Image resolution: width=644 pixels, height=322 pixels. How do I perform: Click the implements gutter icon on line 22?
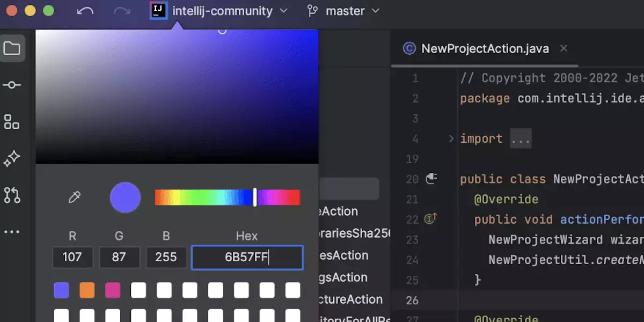(x=430, y=219)
